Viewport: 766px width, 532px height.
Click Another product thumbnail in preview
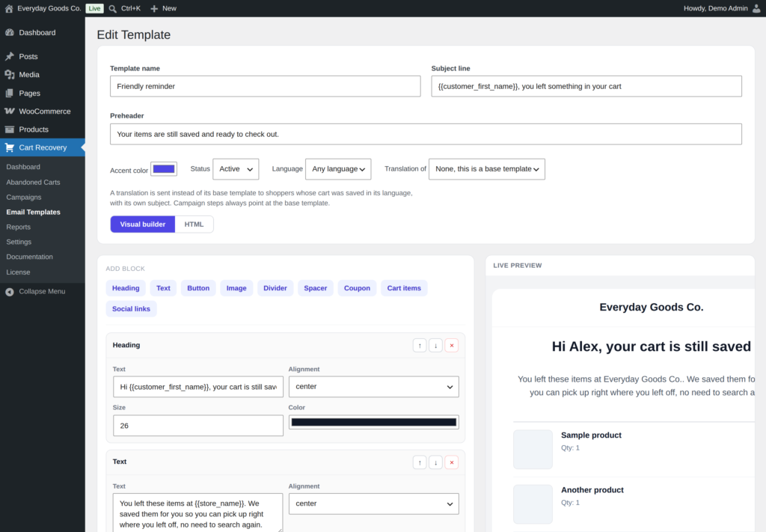pos(533,504)
